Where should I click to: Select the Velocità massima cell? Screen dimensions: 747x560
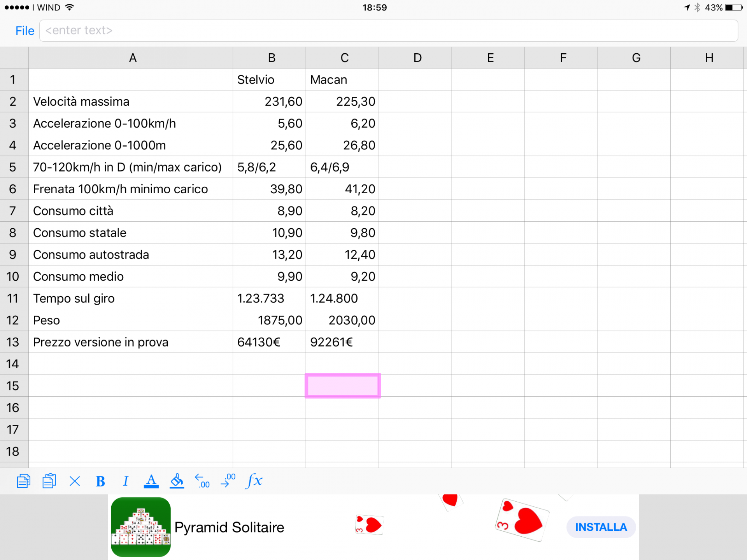pyautogui.click(x=131, y=101)
